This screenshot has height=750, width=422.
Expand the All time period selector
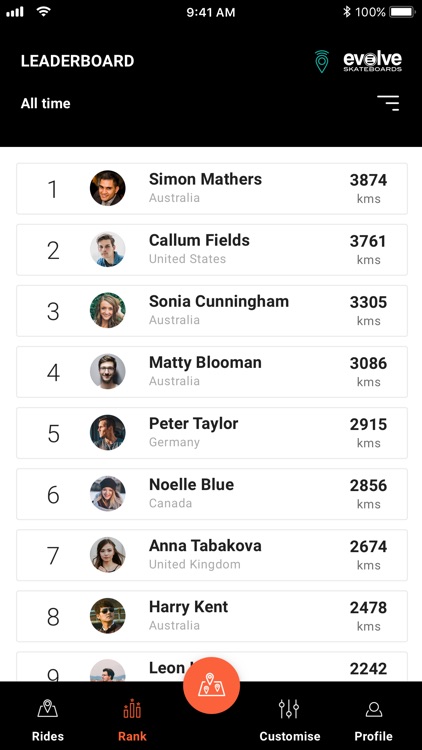click(x=45, y=103)
